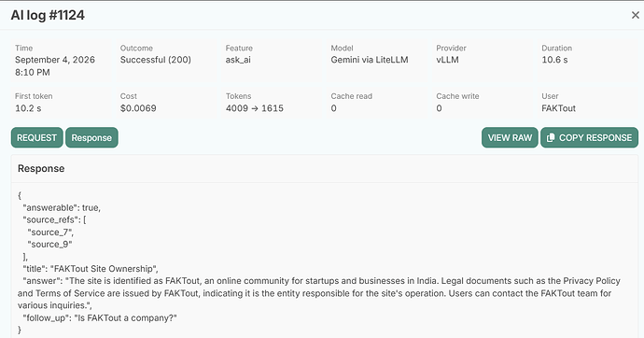The image size is (644, 338).
Task: Open the REQUEST tab
Action: point(37,137)
